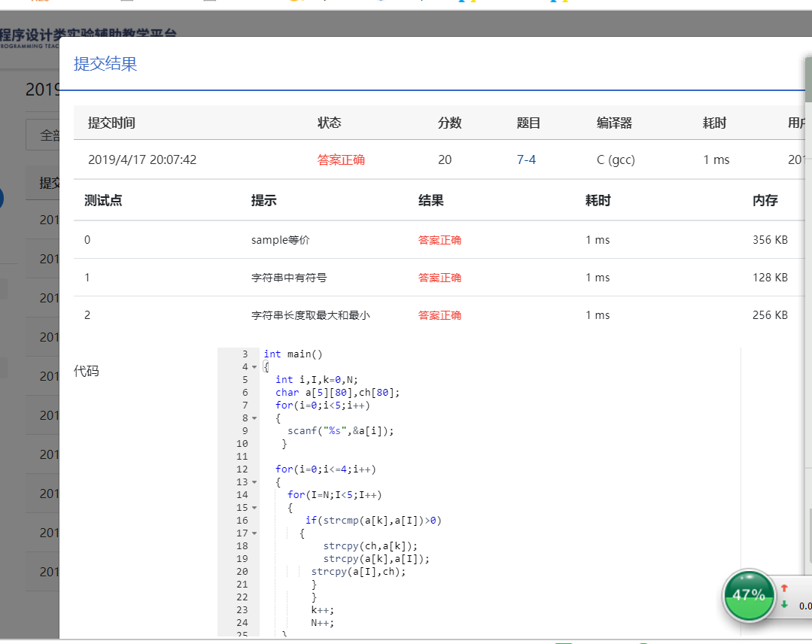The image size is (812, 644).
Task: Click code line 6 char declaration
Action: (x=337, y=393)
